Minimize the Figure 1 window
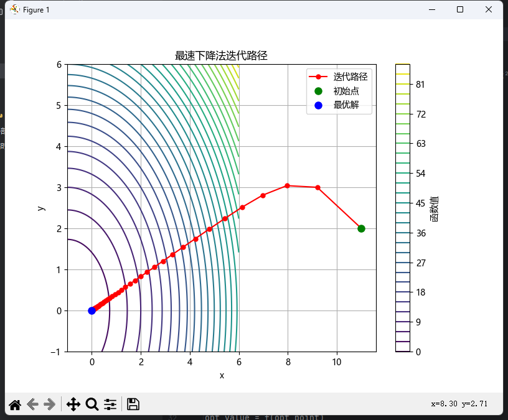 (x=432, y=10)
